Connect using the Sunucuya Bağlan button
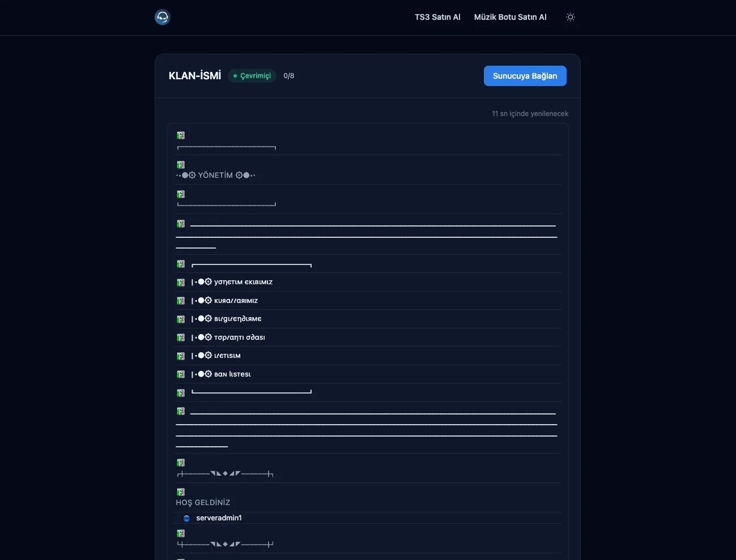This screenshot has width=736, height=560. 525,76
